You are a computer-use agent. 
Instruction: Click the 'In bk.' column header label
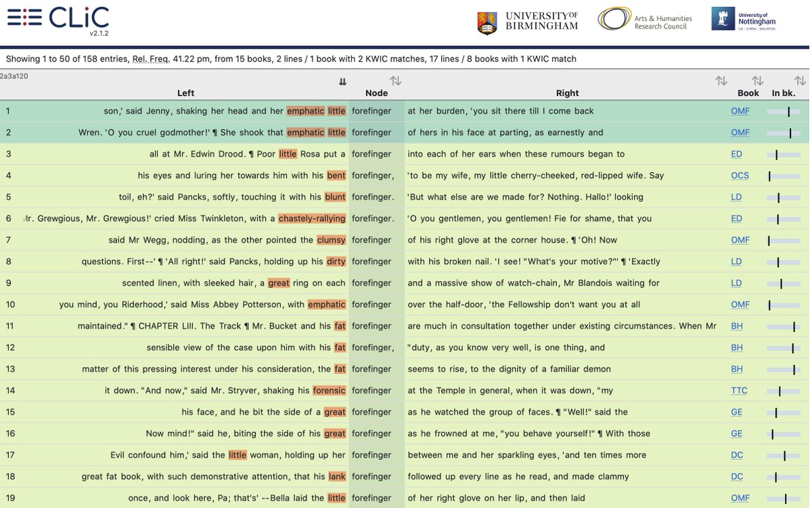(x=785, y=93)
